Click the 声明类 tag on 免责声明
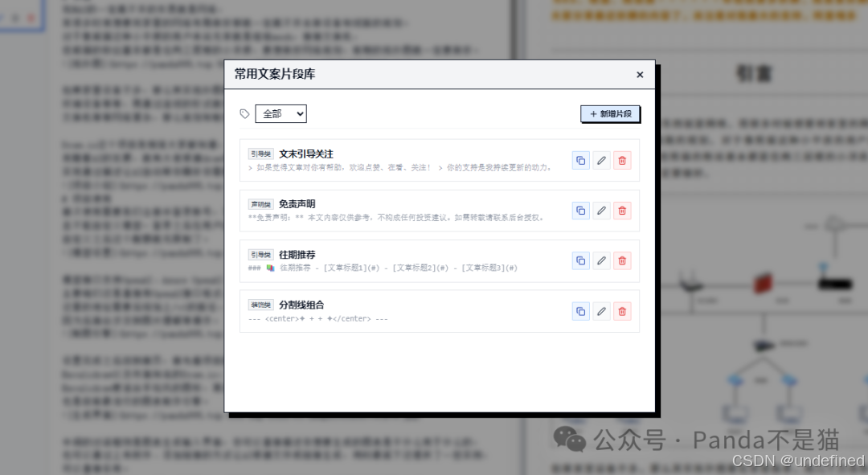Screen dimensions: 868x475 (x=260, y=203)
